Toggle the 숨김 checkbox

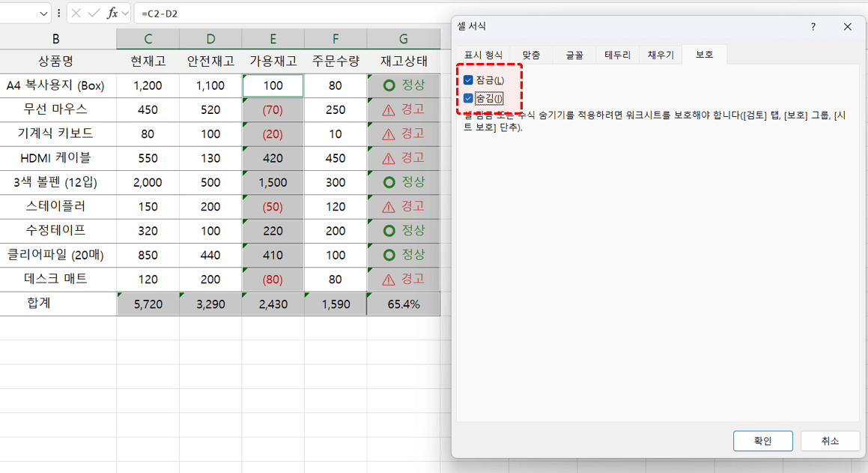coord(468,98)
